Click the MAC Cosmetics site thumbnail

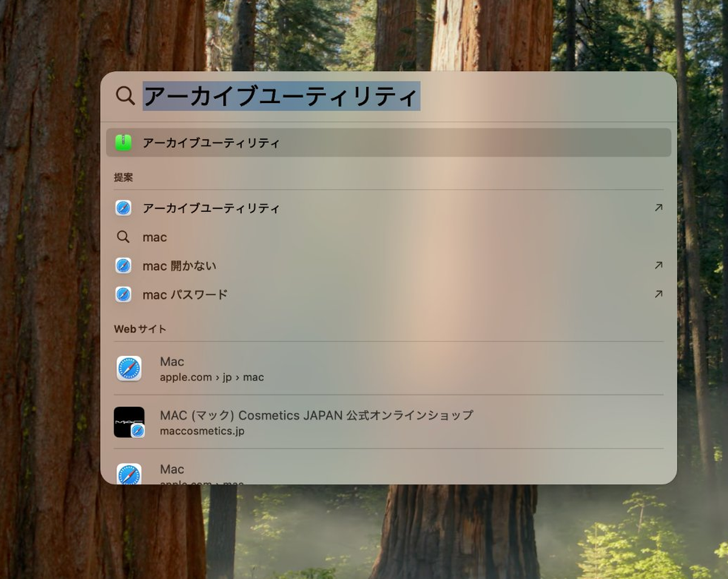(129, 422)
